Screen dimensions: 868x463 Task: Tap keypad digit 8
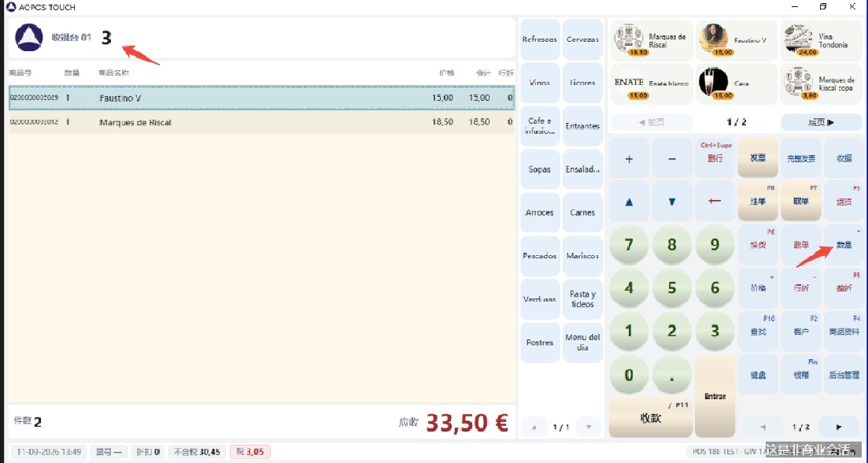click(x=671, y=244)
